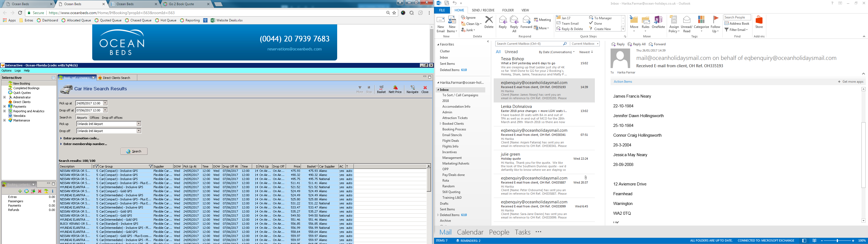Expand the Booked Clients folder
Image resolution: width=868 pixels, height=244 pixels.
(441, 124)
